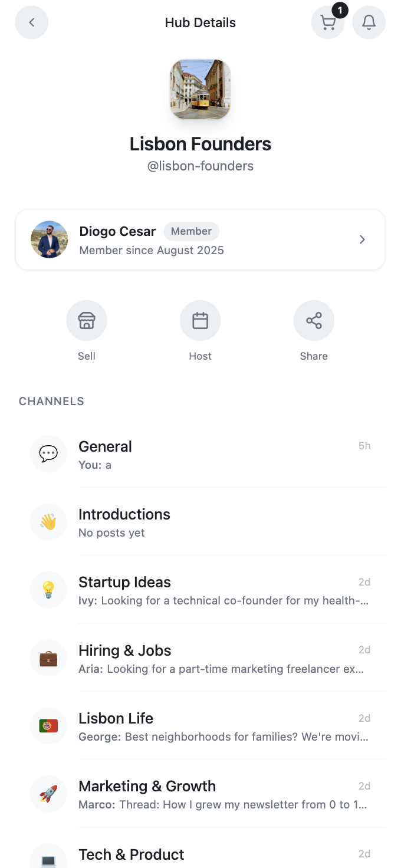Tap the rocket icon for Marketing & Growth
This screenshot has height=868, width=401.
[48, 793]
